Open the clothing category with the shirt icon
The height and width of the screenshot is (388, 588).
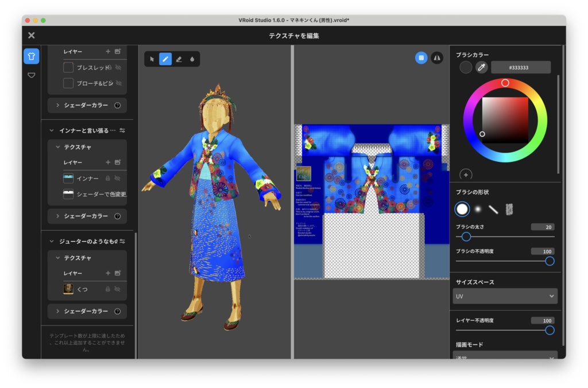pyautogui.click(x=32, y=56)
